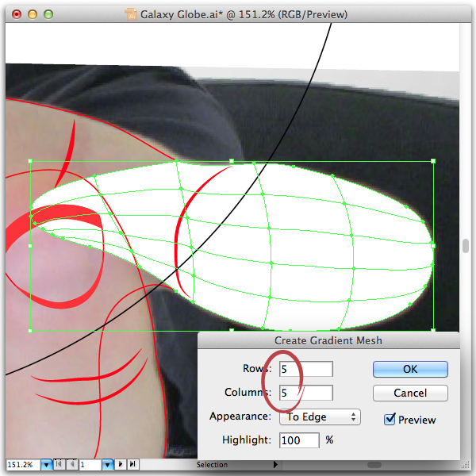Click the Rows input field
This screenshot has height=476, width=476.
pyautogui.click(x=306, y=369)
